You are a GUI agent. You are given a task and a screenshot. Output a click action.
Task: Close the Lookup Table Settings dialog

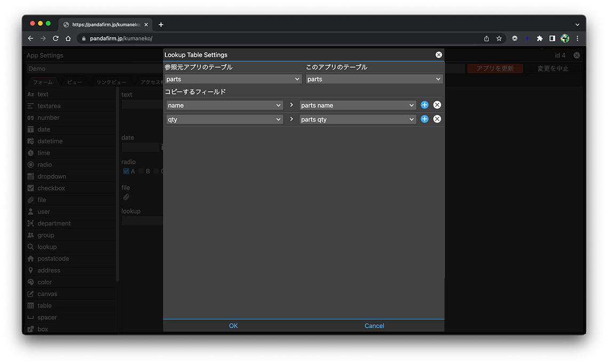point(438,55)
